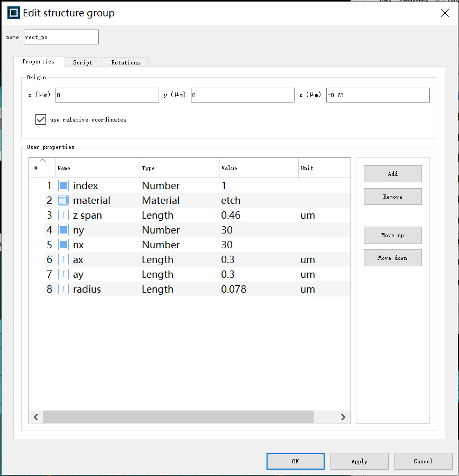Viewport: 459px width, 476px height.
Task: Click the number icon beside index property
Action: pyautogui.click(x=63, y=185)
